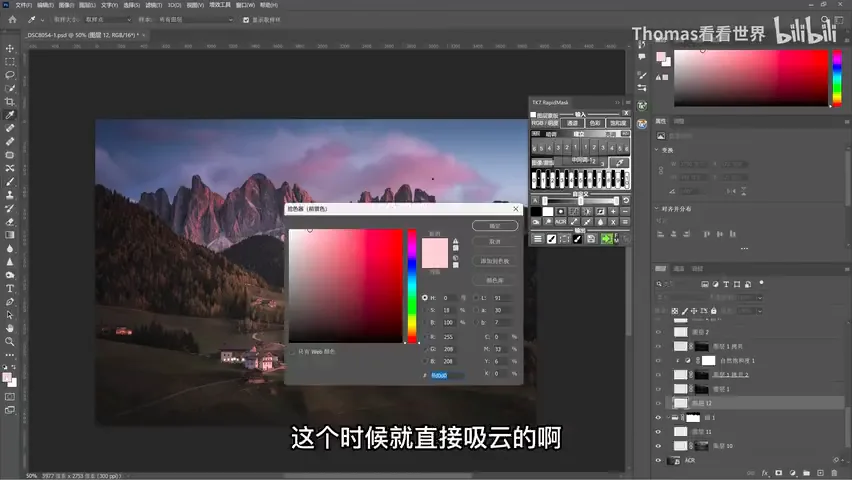Image resolution: width=852 pixels, height=480 pixels.
Task: Open the layer blend mode dropdown
Action: [x=682, y=297]
